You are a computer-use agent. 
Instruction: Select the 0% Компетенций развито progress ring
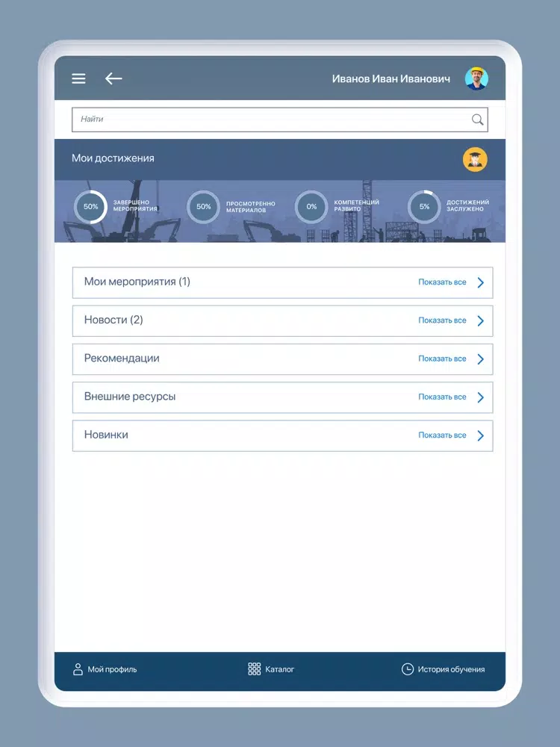tap(311, 207)
